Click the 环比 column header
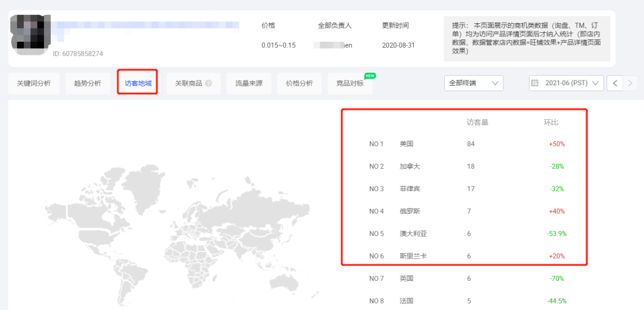Screen dimensions: 644x310 click(551, 122)
